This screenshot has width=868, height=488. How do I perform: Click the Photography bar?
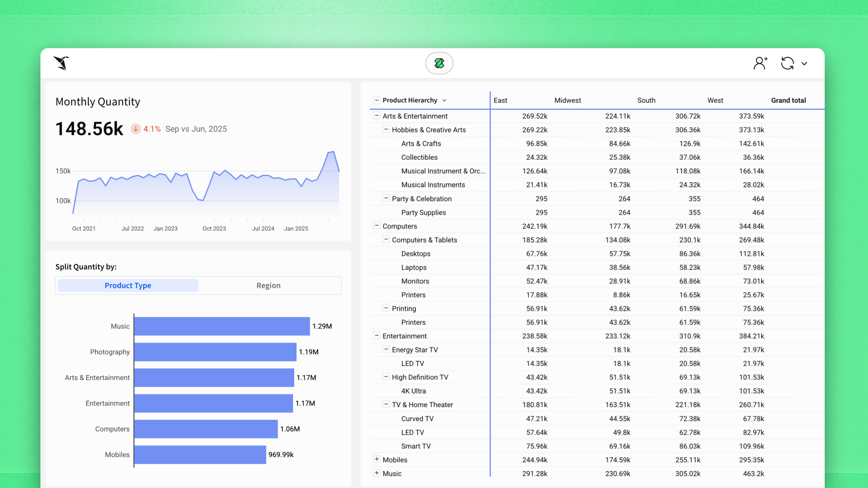(x=215, y=352)
